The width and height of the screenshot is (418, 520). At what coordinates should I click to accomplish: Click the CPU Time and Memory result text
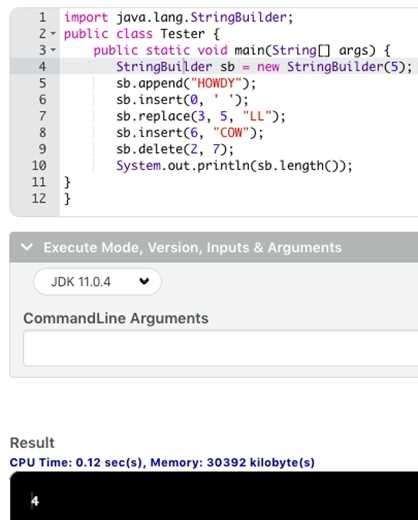point(162,462)
